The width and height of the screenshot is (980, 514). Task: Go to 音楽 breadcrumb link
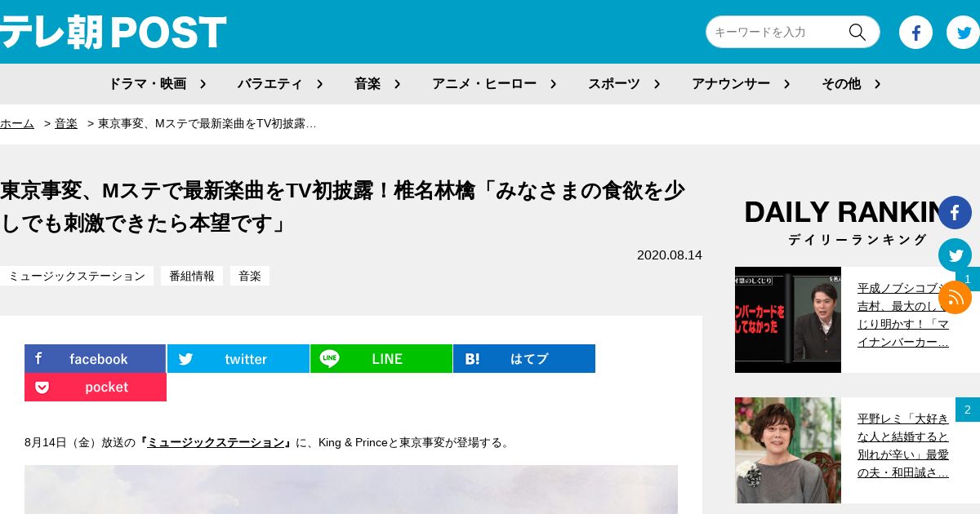point(66,123)
